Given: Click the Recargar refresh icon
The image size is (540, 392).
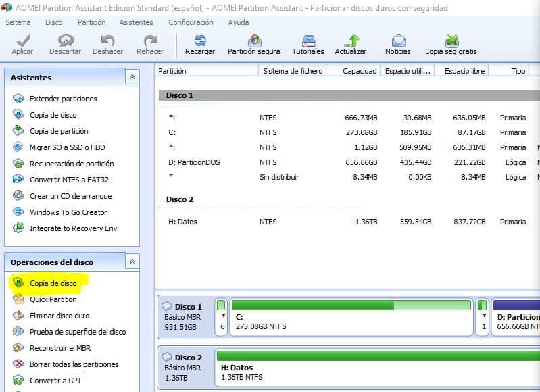Looking at the screenshot, I should [200, 41].
